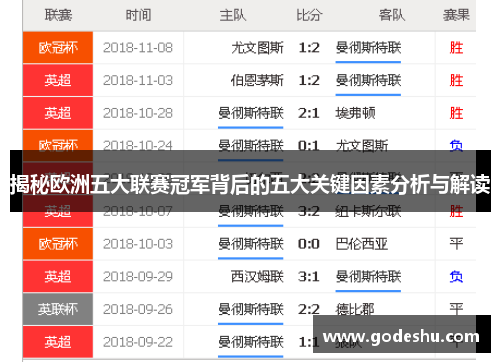Select 英超 label in the 2018-09-29 row

point(58,276)
